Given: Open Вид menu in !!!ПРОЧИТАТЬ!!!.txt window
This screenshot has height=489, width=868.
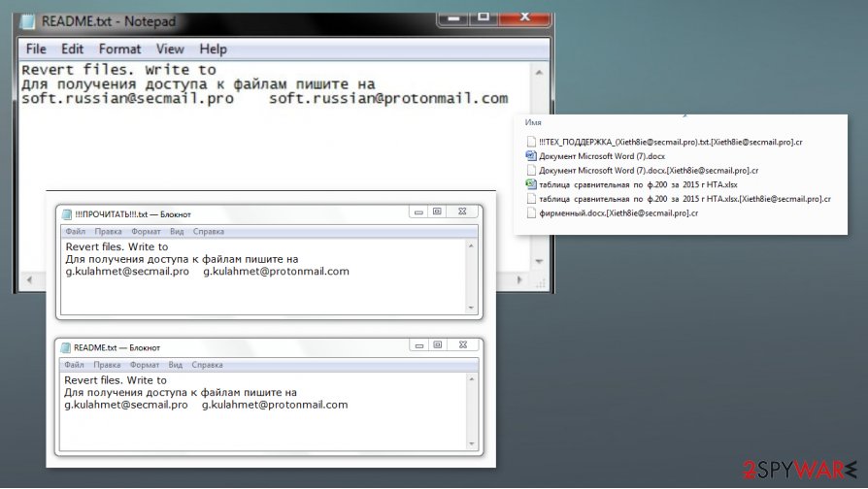Looking at the screenshot, I should 177,231.
